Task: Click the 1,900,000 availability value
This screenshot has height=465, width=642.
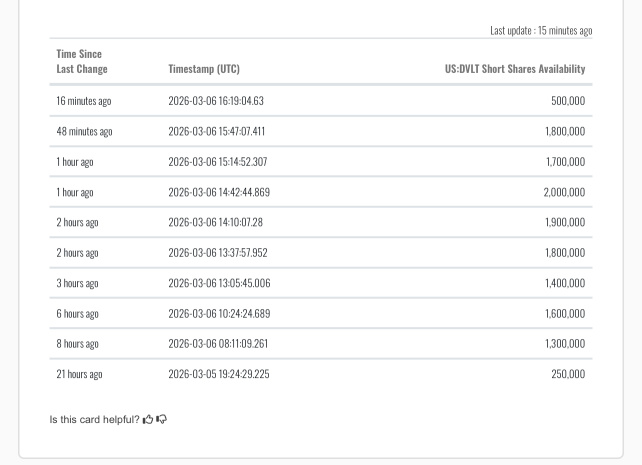Action: tap(565, 222)
